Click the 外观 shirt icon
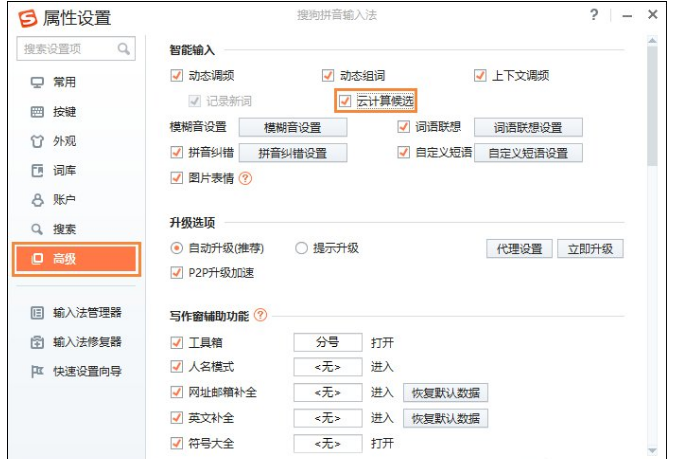This screenshot has height=459, width=677. (x=37, y=141)
